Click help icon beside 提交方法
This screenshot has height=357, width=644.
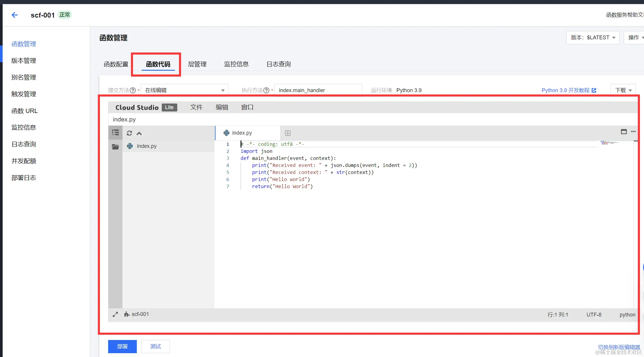[x=133, y=90]
